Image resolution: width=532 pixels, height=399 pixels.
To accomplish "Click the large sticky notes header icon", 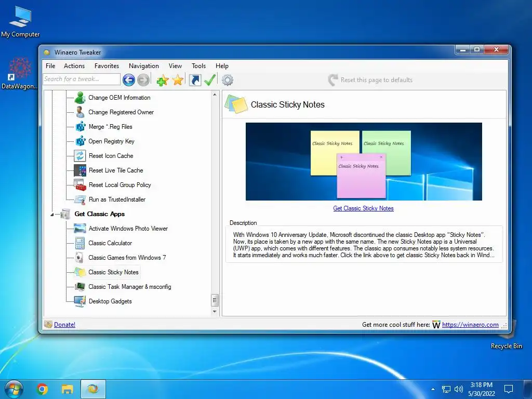I will tap(236, 104).
